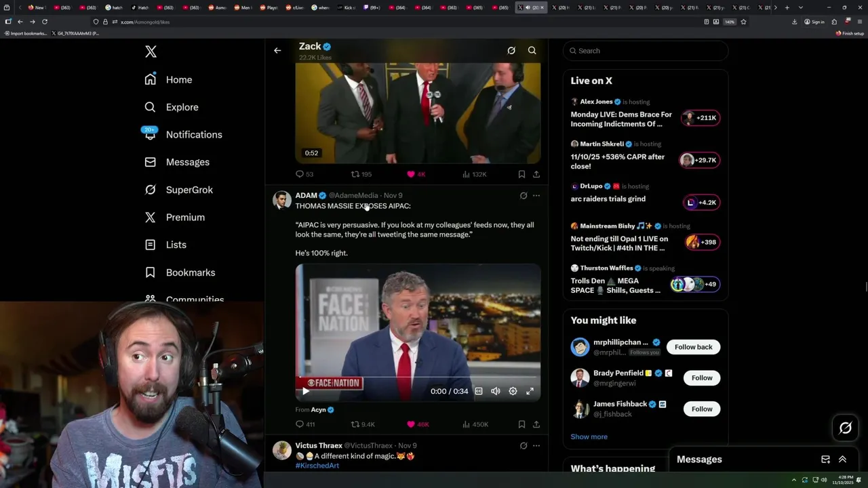Bookmark this page with star icon
Screen dimensions: 868x488
(743, 22)
